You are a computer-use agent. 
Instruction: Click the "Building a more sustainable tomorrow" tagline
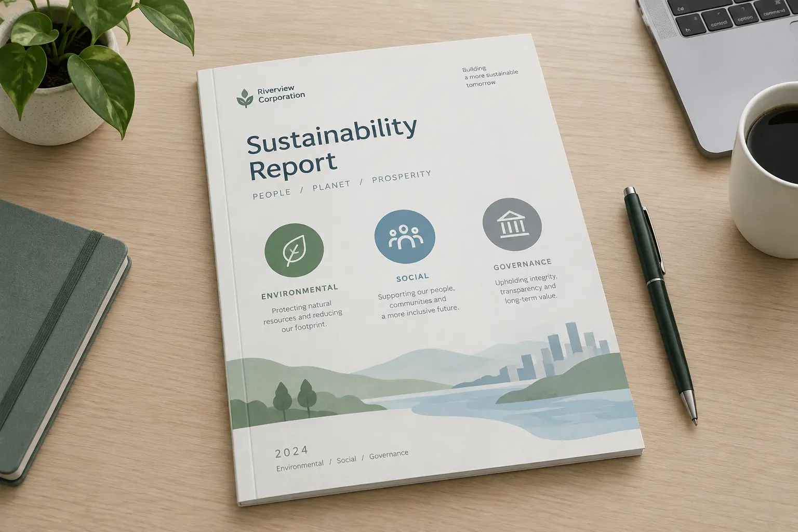490,76
